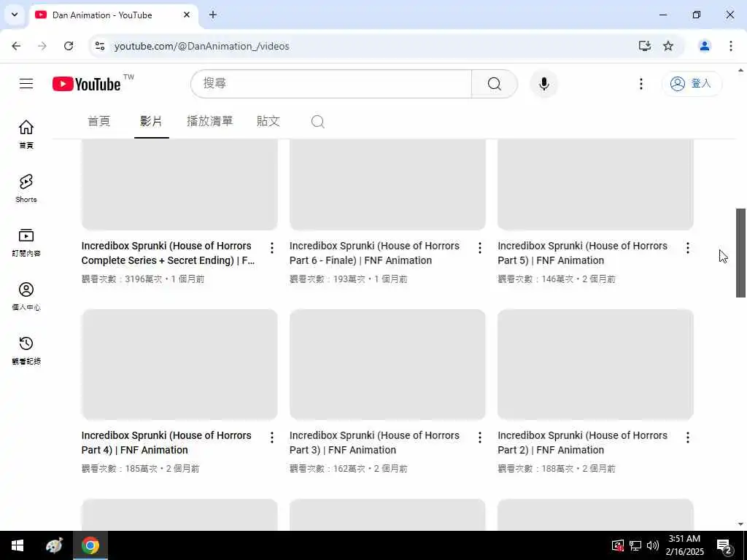747x560 pixels.
Task: Open a new browser tab
Action: (213, 15)
